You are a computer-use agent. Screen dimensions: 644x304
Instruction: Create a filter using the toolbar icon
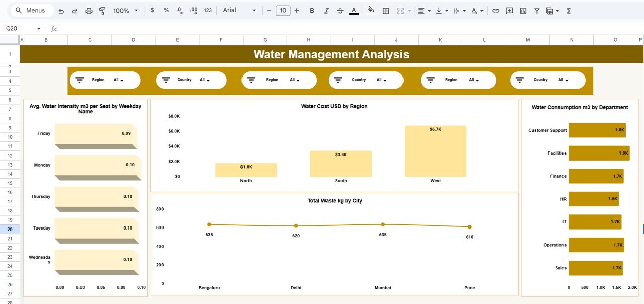pyautogui.click(x=537, y=10)
